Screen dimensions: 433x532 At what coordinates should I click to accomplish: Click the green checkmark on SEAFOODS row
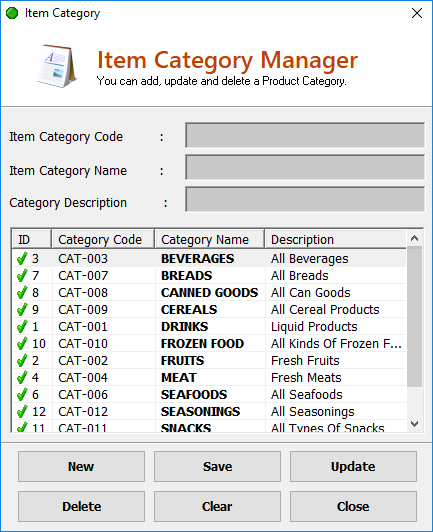(x=22, y=395)
